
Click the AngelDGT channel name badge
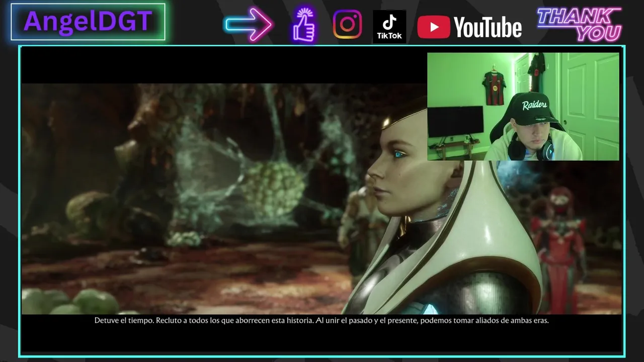point(88,22)
